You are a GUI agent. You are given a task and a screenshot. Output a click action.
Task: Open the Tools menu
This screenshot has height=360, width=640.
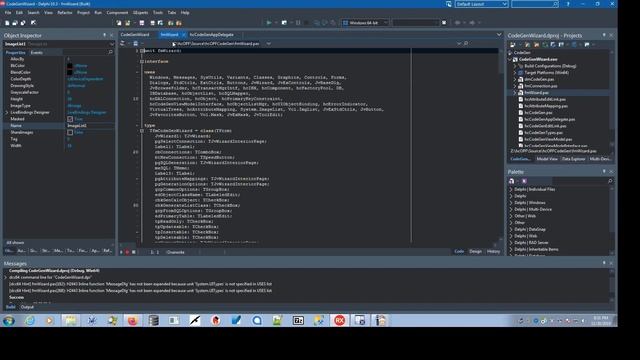pyautogui.click(x=158, y=13)
